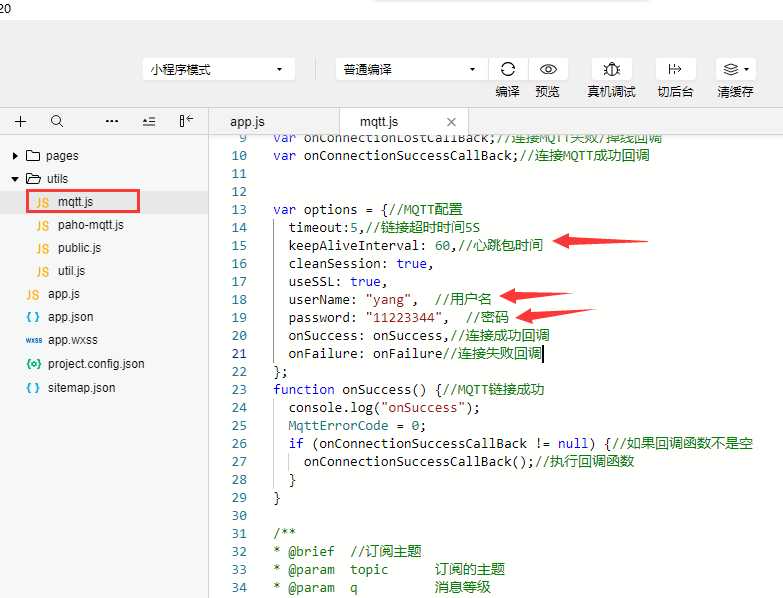Click the keepAliveInterval text on line 15
This screenshot has width=783, height=598.
click(x=354, y=246)
